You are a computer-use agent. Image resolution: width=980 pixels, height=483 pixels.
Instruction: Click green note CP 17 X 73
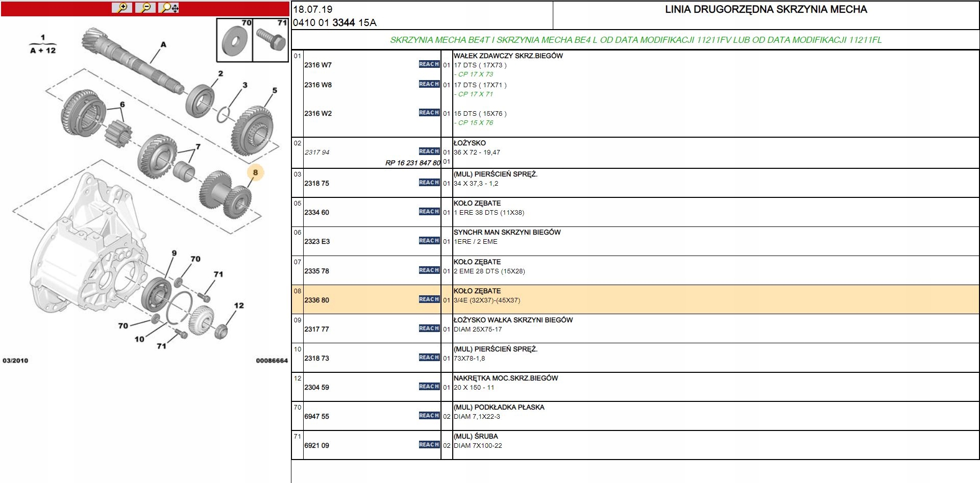click(474, 74)
